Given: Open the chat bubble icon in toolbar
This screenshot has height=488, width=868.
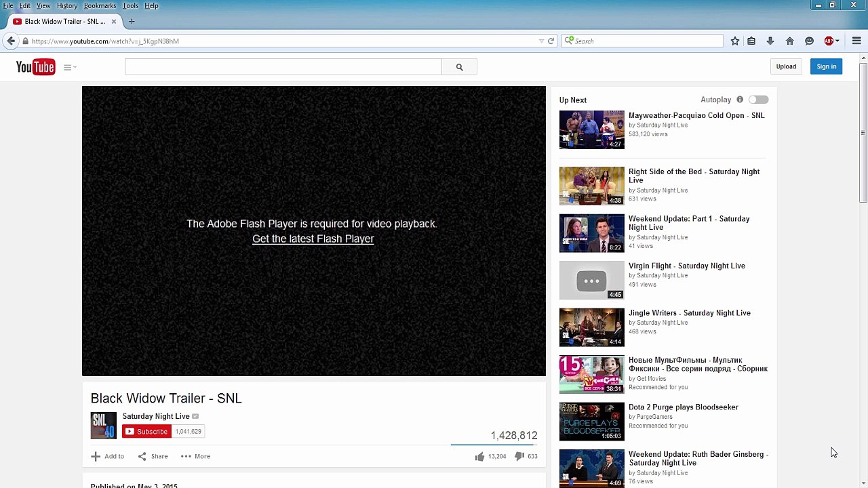Looking at the screenshot, I should (x=809, y=41).
